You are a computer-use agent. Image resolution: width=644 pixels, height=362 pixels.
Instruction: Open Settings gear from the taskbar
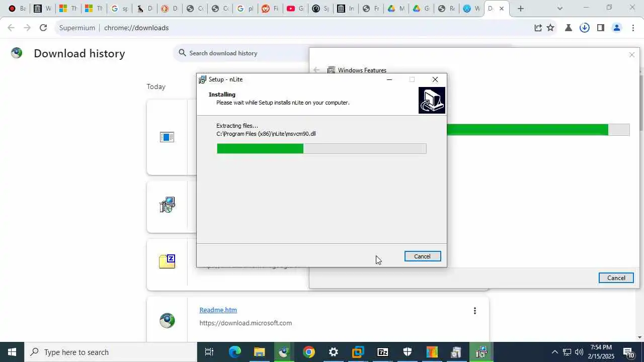[334, 352]
